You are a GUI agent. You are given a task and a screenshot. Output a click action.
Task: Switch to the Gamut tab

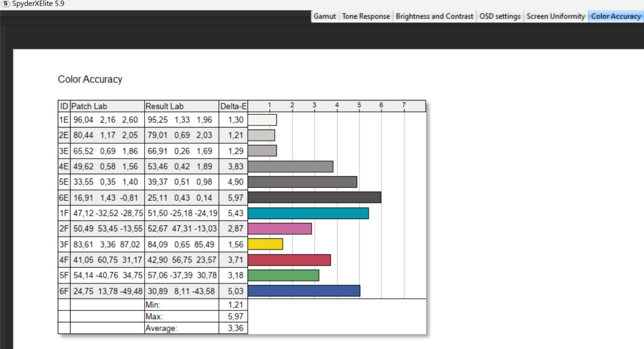click(324, 17)
